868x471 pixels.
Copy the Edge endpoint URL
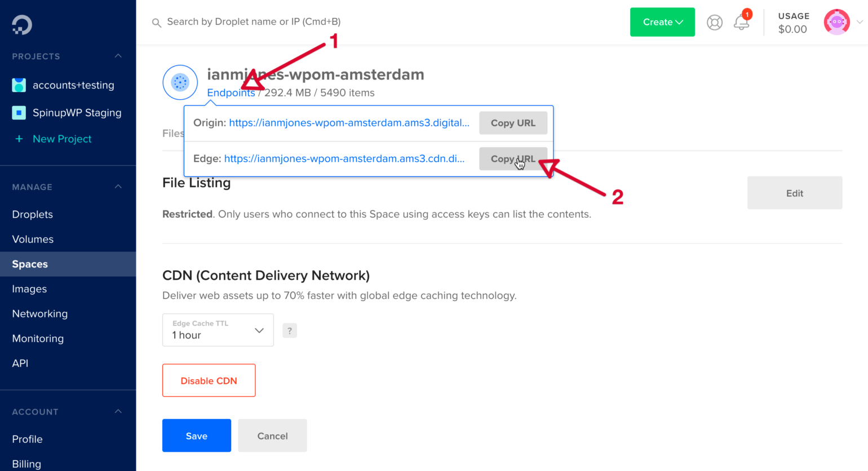512,159
